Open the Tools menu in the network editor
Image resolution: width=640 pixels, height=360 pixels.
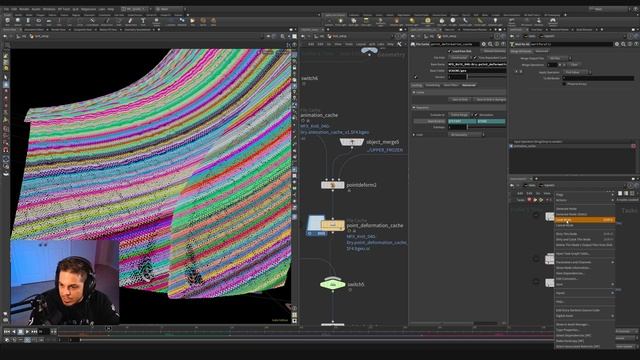click(349, 44)
